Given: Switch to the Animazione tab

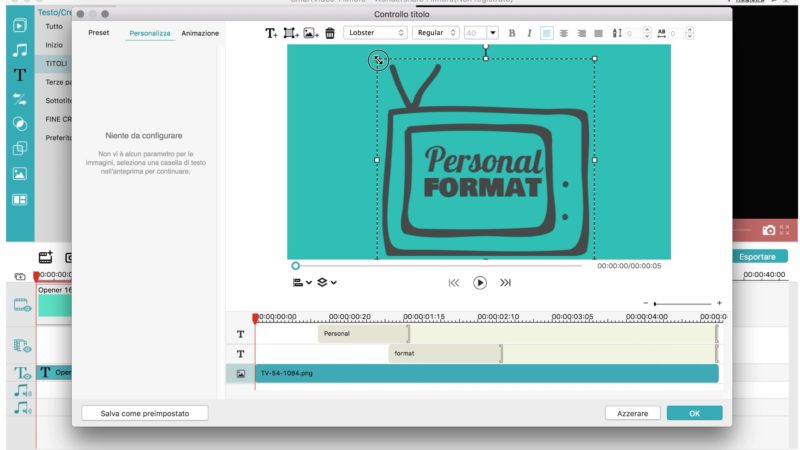Looking at the screenshot, I should coord(200,33).
